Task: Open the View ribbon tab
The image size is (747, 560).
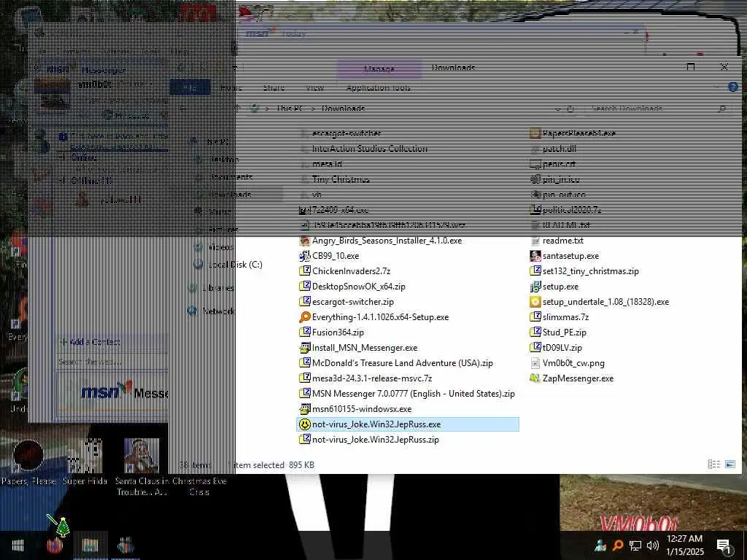Action: point(315,87)
